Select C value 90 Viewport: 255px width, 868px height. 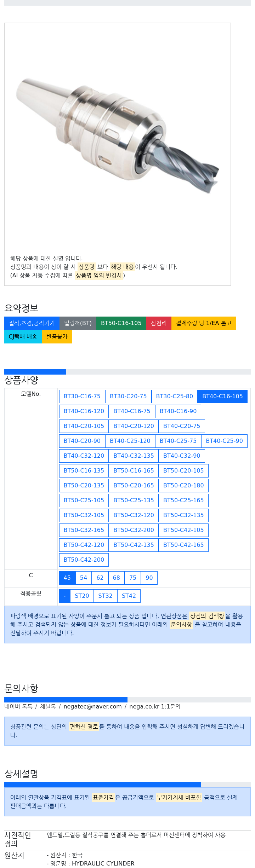[x=149, y=578]
